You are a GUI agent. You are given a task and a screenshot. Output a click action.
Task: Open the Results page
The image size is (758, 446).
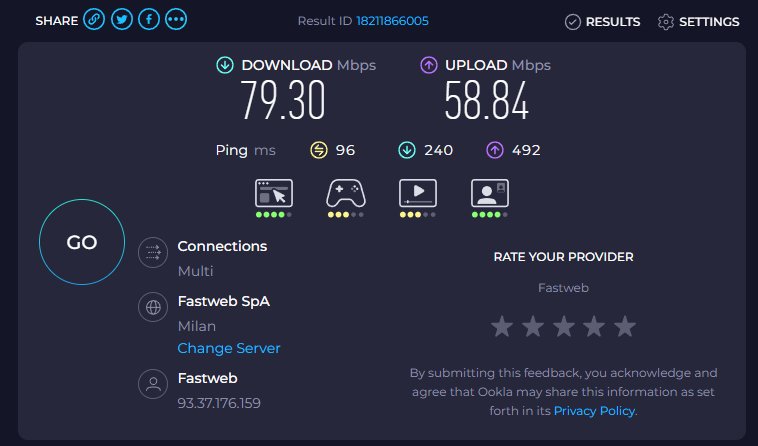click(602, 21)
